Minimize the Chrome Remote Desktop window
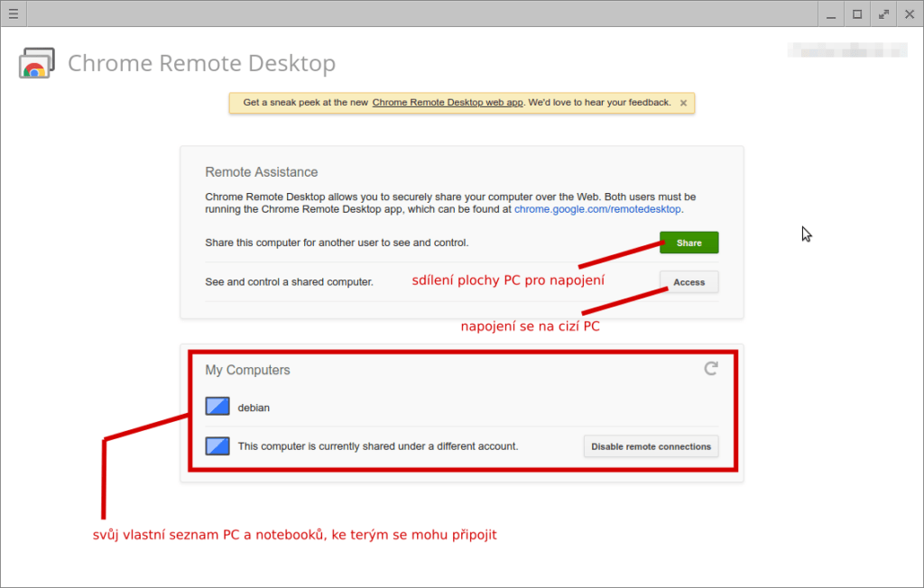 click(x=831, y=14)
